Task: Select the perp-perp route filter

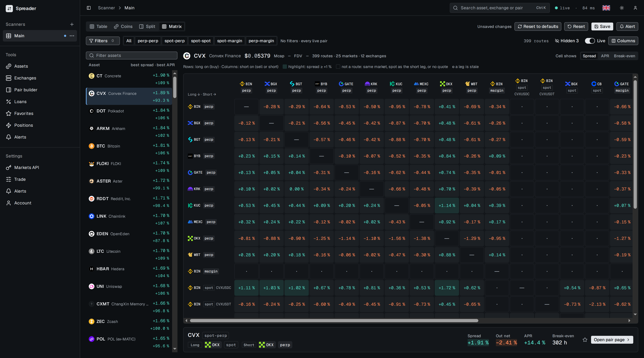Action: [148, 41]
